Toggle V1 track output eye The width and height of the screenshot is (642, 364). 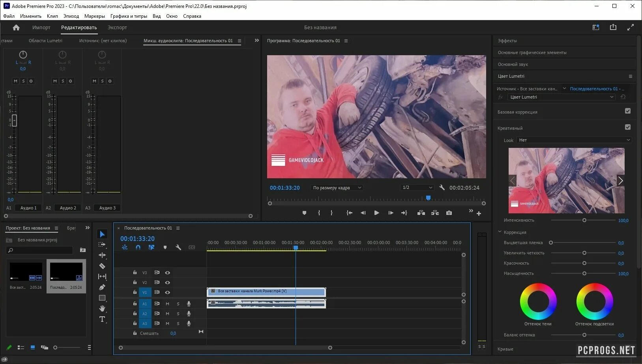tap(168, 292)
